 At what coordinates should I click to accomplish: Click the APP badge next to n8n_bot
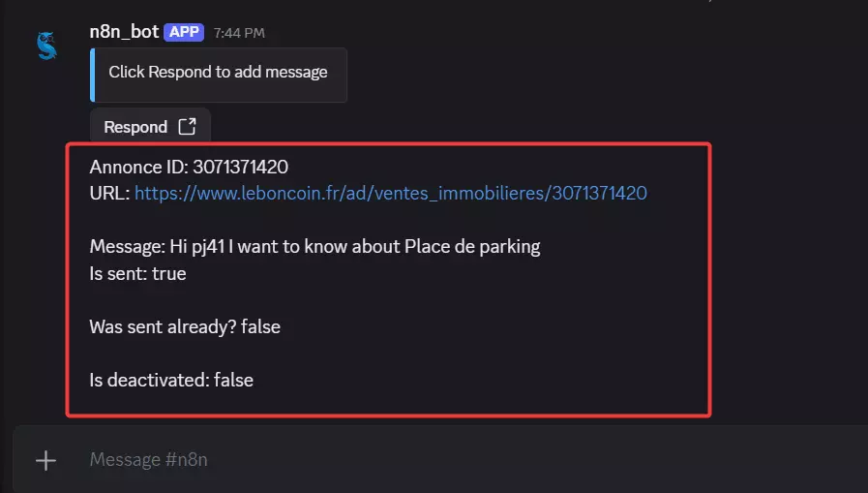point(184,32)
